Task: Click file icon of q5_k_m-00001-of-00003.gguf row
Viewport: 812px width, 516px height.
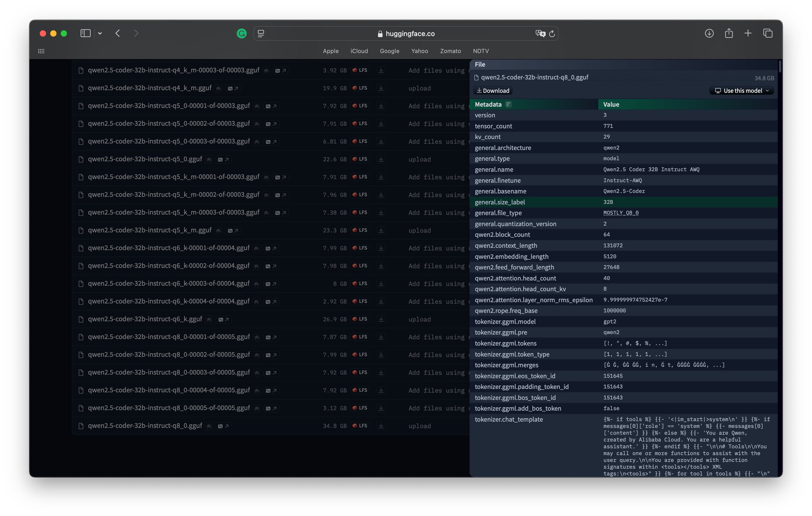Action: (81, 177)
